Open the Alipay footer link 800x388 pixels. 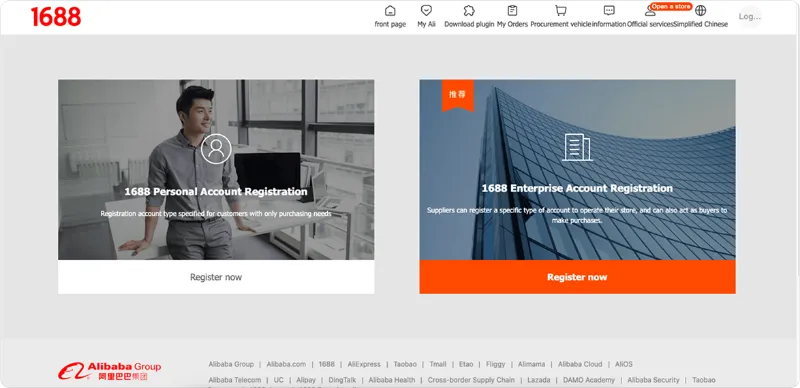pos(306,380)
